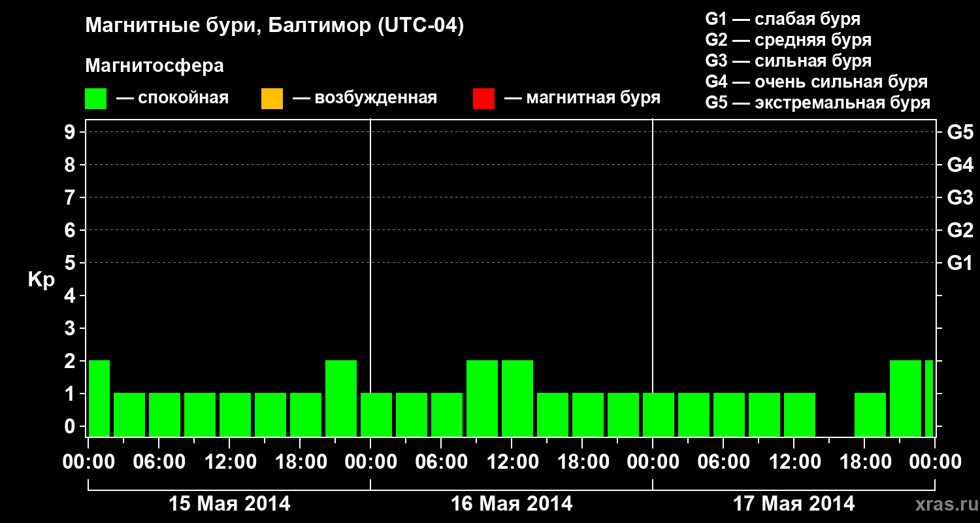Click '12:00' time label above 15 Мая
This screenshot has width=980, height=523.
point(229,462)
